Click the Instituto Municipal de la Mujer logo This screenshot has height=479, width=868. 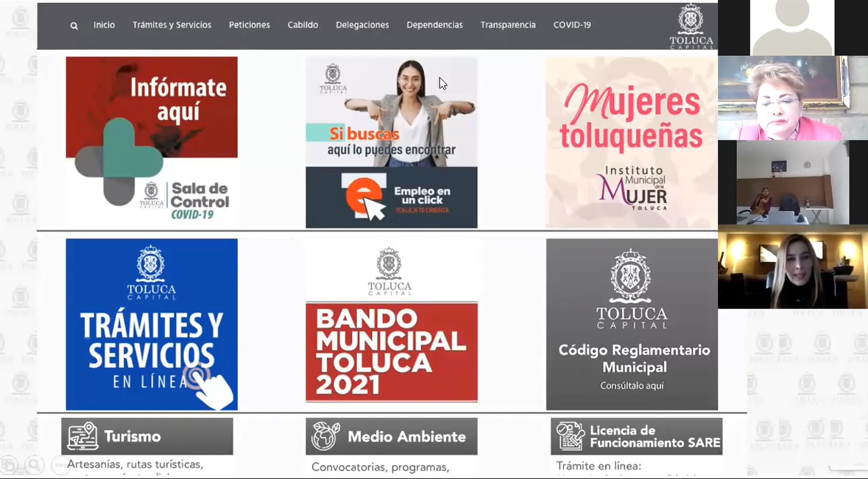point(632,188)
